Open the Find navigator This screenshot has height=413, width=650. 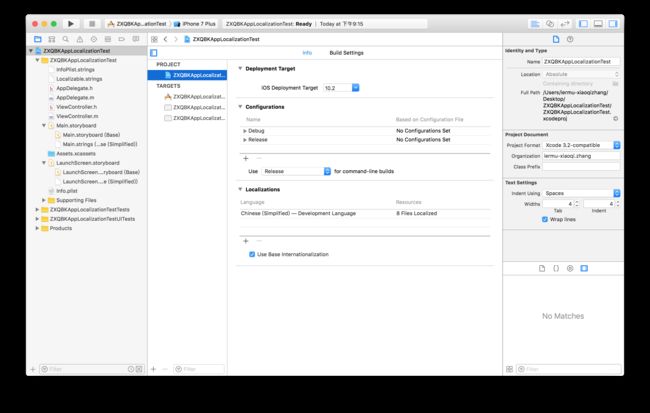[x=65, y=39]
